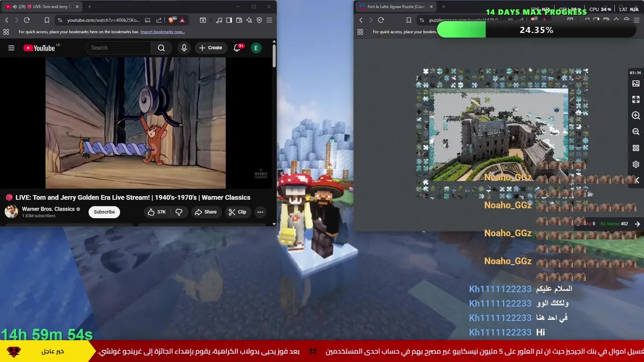Open Warner Bros. Classics channel avatar
The width and height of the screenshot is (644, 362).
(11, 212)
